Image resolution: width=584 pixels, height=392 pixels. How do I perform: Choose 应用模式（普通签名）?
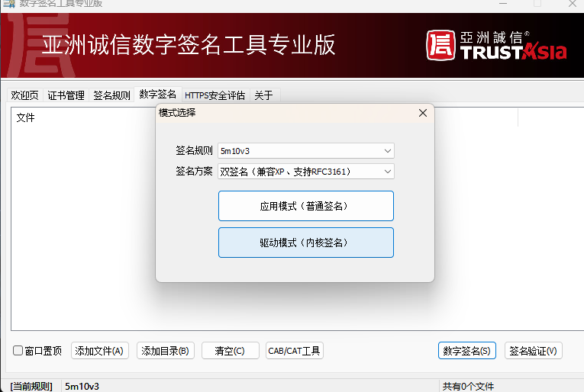pyautogui.click(x=306, y=206)
